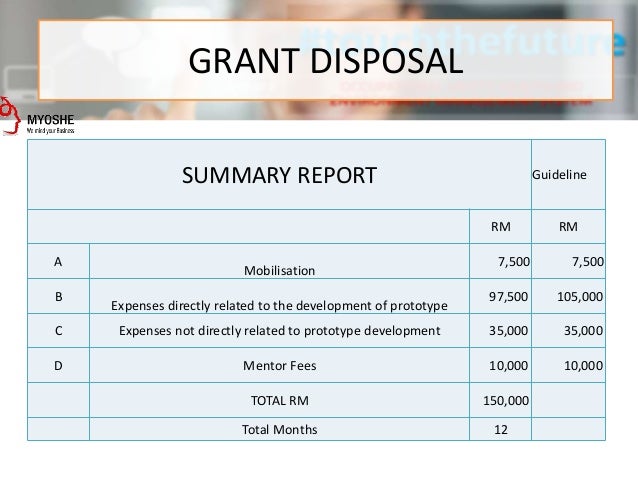This screenshot has width=638, height=479.
Task: Click the 105,000 guideline value
Action: click(580, 296)
